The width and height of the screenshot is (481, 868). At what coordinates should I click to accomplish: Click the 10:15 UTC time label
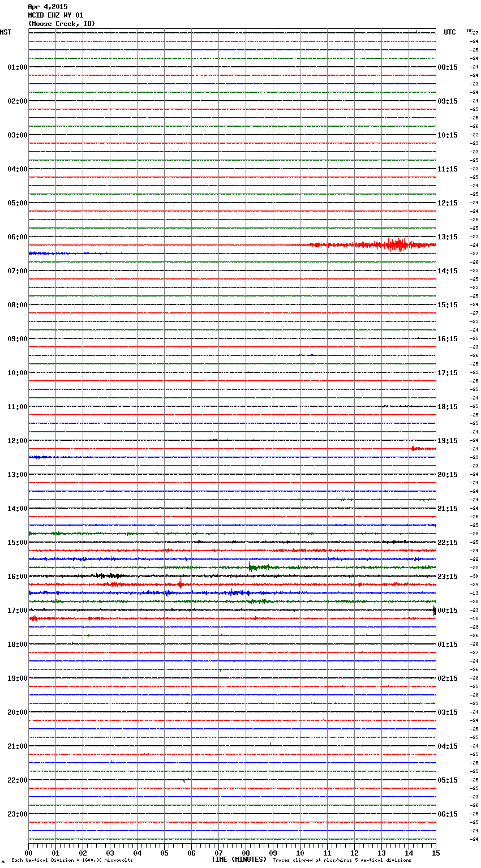448,135
